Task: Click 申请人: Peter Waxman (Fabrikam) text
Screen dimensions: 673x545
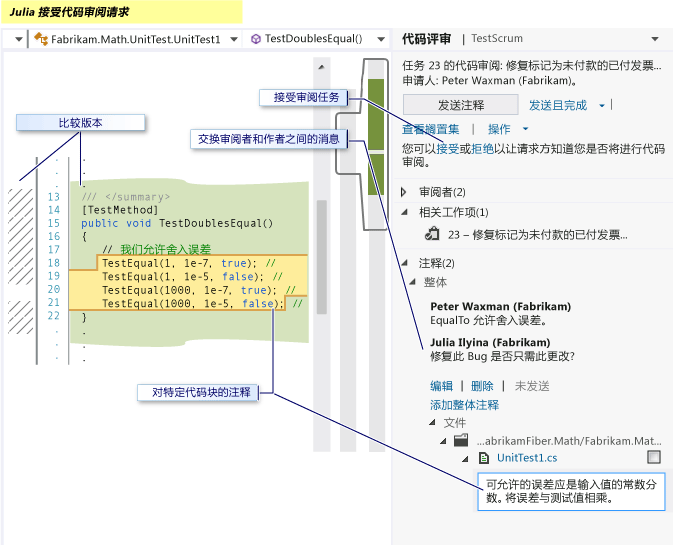Action: [490, 80]
